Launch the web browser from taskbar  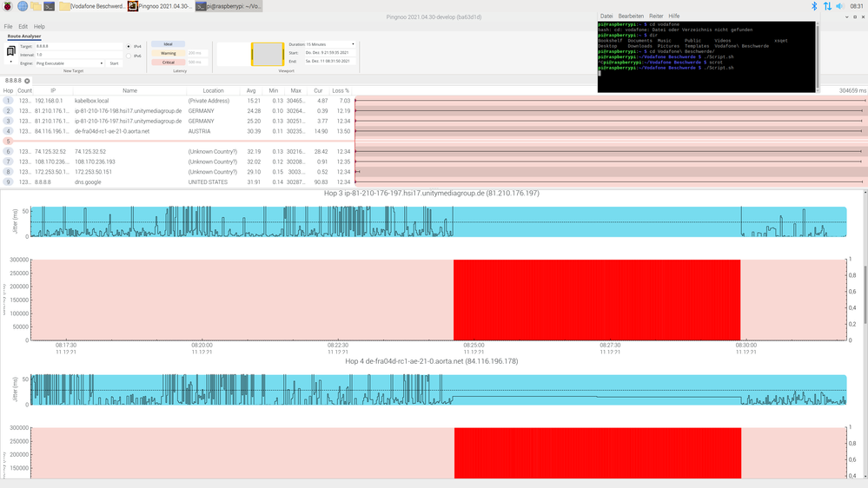coord(21,6)
